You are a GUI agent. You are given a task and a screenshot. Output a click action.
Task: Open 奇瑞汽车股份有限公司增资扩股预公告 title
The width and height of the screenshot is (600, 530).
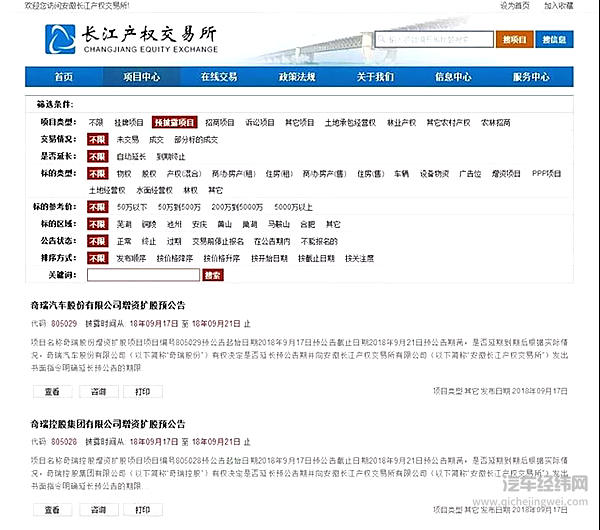pyautogui.click(x=108, y=305)
